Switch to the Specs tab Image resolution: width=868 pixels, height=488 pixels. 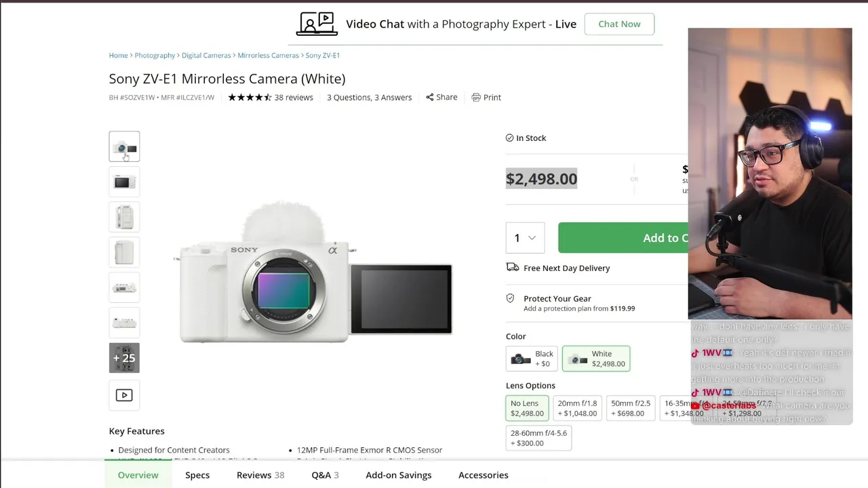point(197,475)
